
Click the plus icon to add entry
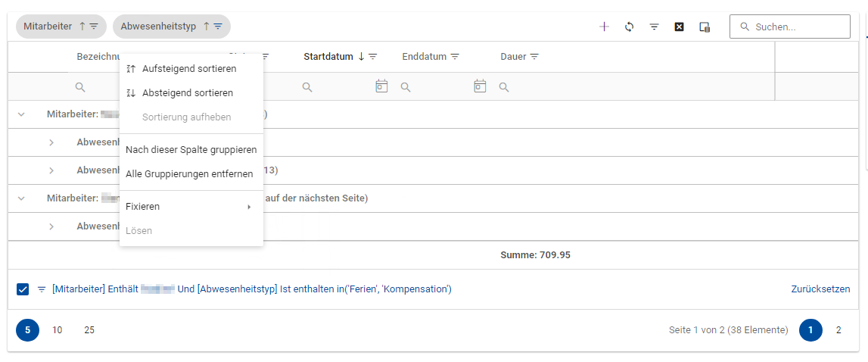(x=604, y=27)
